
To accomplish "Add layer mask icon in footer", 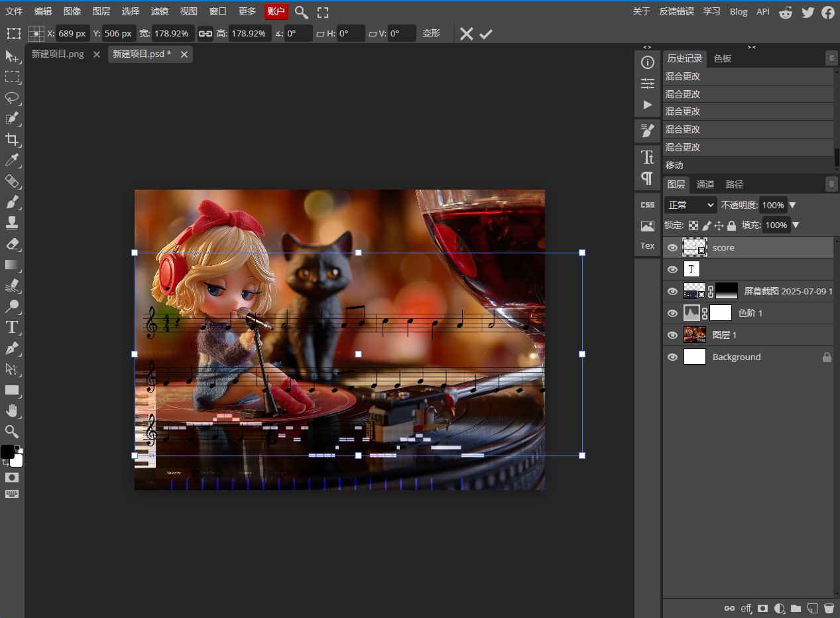I will click(763, 608).
